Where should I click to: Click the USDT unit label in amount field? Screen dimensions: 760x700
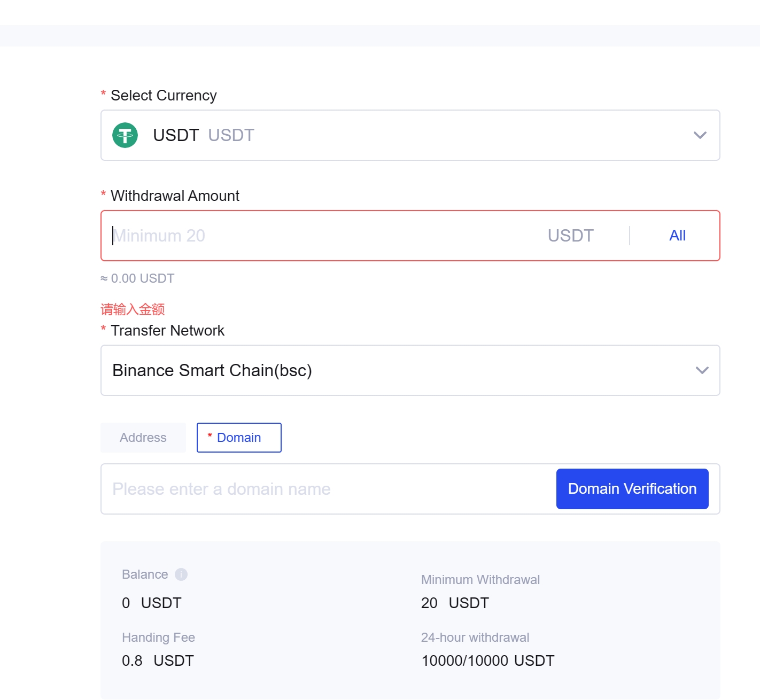(x=570, y=236)
